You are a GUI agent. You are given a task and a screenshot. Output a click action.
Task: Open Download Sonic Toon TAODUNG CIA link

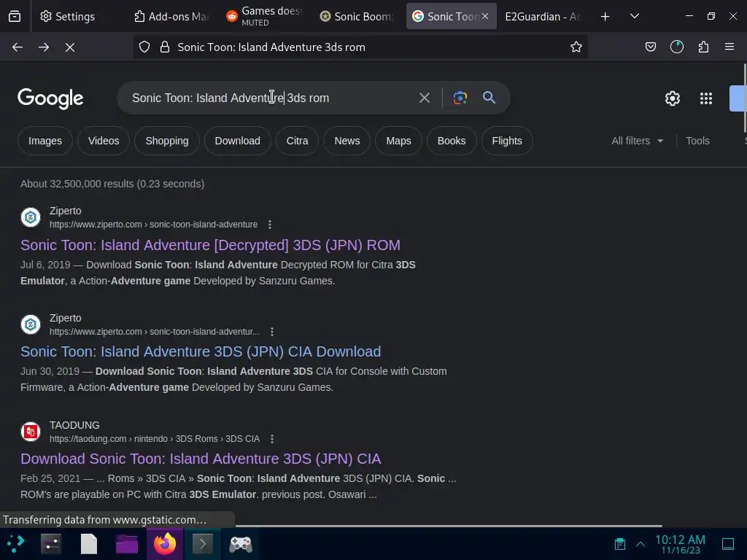(201, 459)
